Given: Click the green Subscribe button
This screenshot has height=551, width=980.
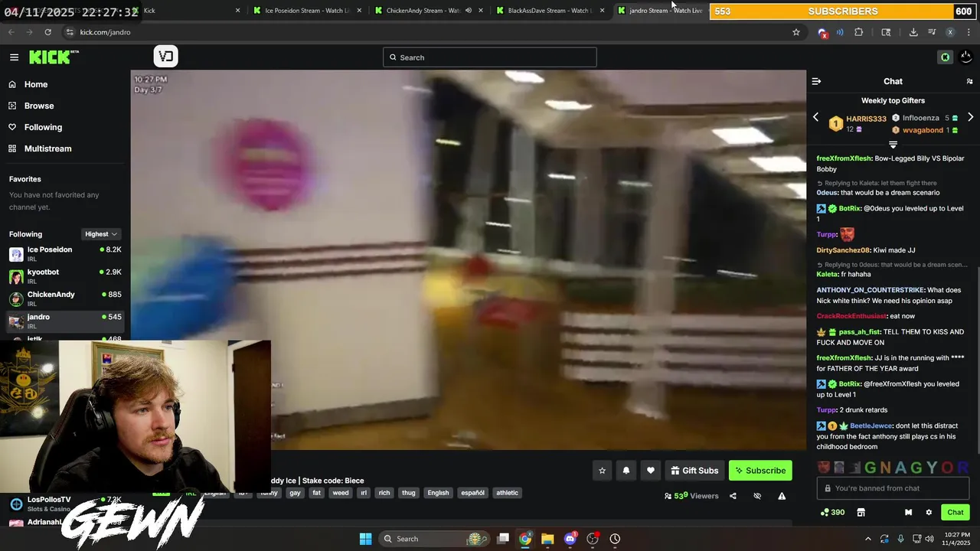Looking at the screenshot, I should pos(760,471).
